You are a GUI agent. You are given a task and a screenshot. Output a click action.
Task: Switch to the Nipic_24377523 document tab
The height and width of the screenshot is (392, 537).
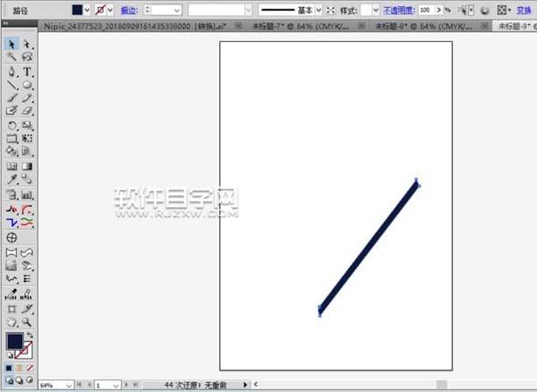tap(135, 26)
